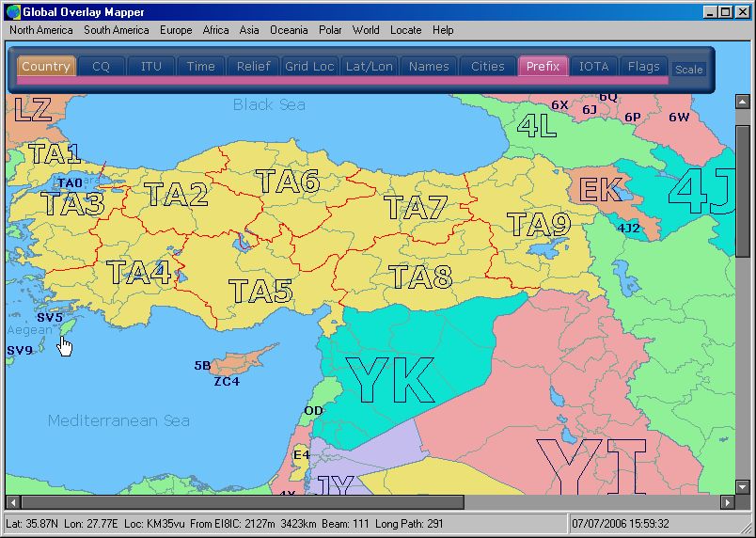Click the Black Sea label
This screenshot has width=756, height=538.
coord(269,104)
